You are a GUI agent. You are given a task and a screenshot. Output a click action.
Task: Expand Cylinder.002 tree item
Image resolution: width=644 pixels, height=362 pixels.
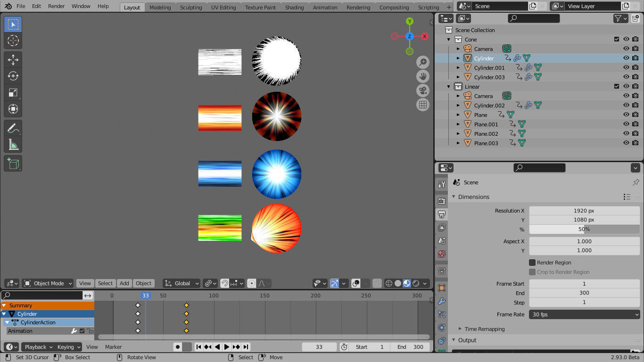pos(458,106)
